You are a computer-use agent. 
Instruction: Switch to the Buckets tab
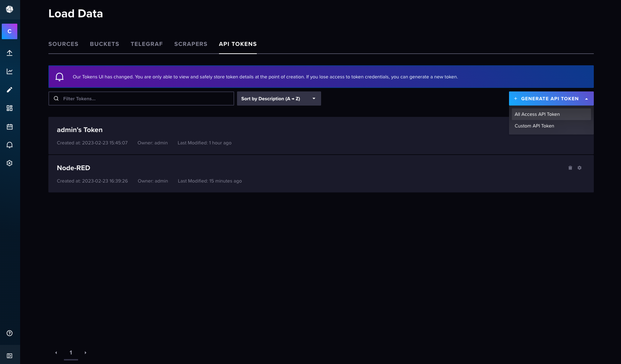[104, 44]
